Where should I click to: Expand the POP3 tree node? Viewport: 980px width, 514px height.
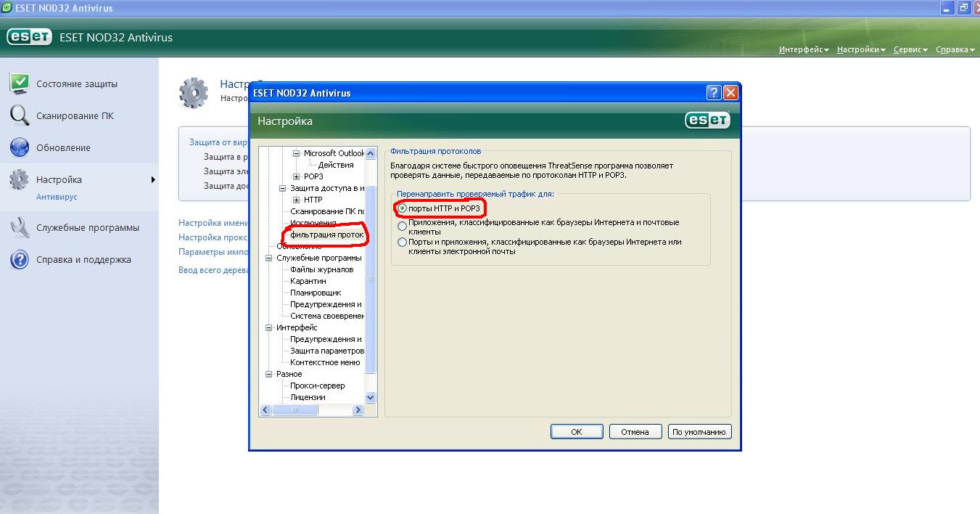click(x=296, y=176)
